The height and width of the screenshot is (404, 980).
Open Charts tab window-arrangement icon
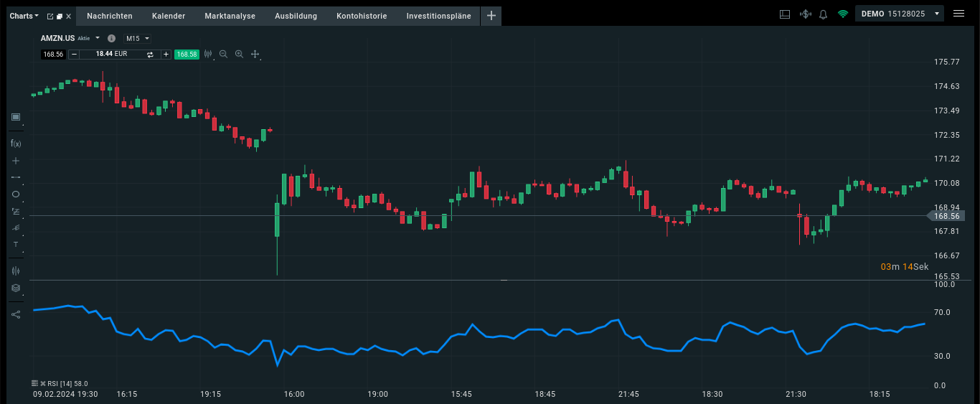click(60, 16)
